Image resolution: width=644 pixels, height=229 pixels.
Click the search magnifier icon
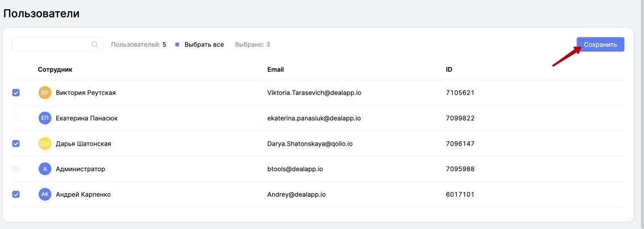pyautogui.click(x=95, y=45)
